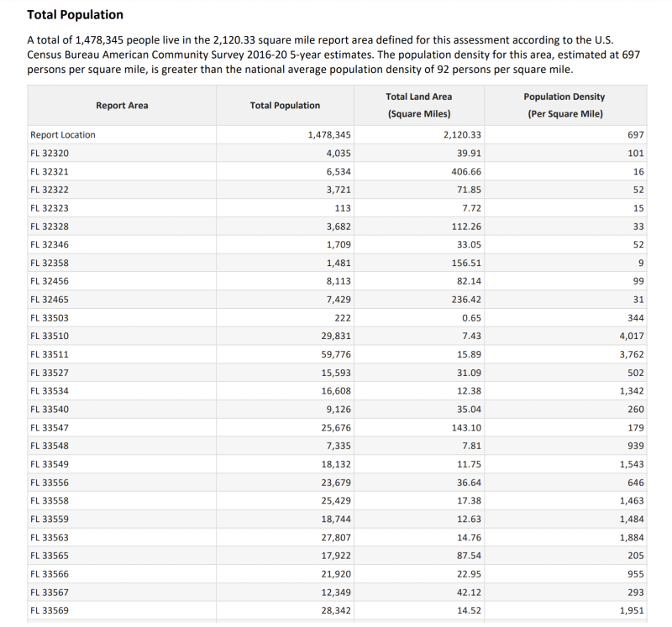The height and width of the screenshot is (627, 672).
Task: Select the FL 33549 row label
Action: pyautogui.click(x=50, y=464)
